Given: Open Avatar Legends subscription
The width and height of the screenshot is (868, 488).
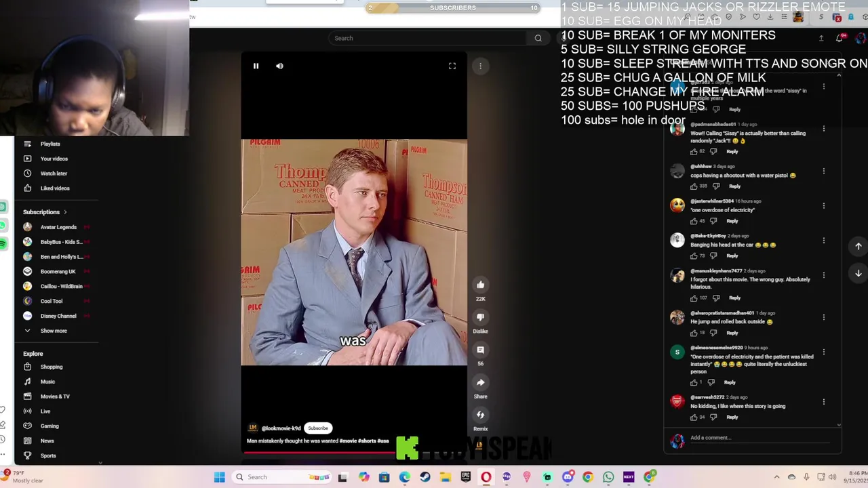Looking at the screenshot, I should coord(58,227).
